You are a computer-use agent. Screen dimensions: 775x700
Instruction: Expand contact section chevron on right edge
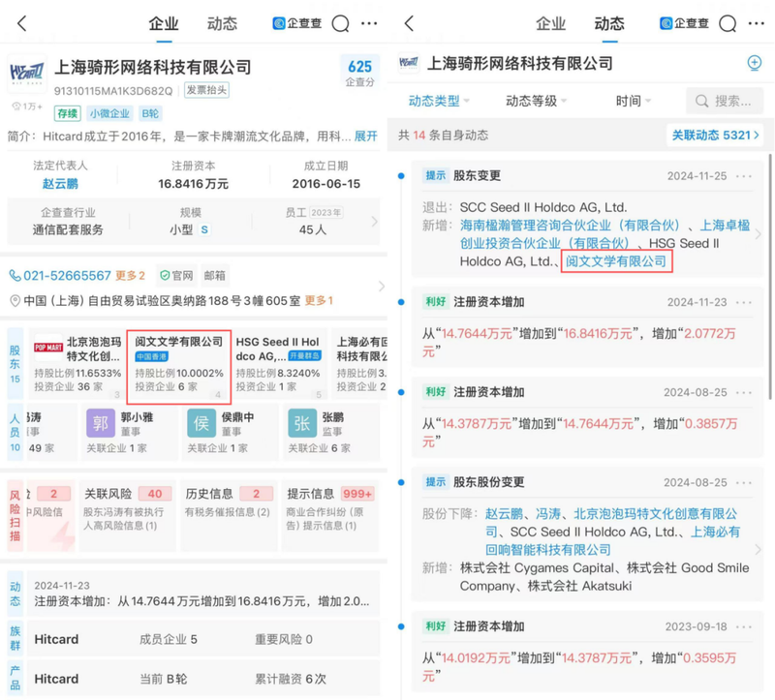(382, 287)
